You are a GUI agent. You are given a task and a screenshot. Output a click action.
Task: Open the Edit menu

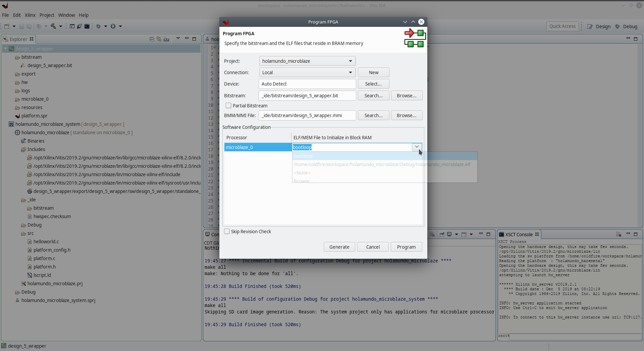(17, 15)
